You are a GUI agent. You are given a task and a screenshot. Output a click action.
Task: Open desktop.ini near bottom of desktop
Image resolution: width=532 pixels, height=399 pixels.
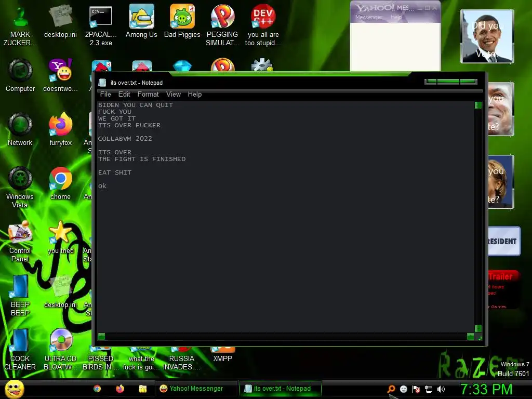60,292
